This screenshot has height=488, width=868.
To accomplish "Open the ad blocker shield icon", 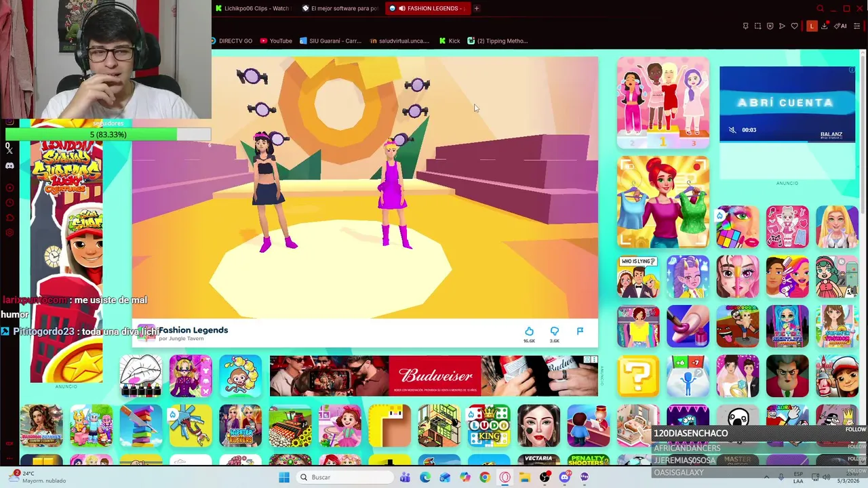I will coord(770,26).
